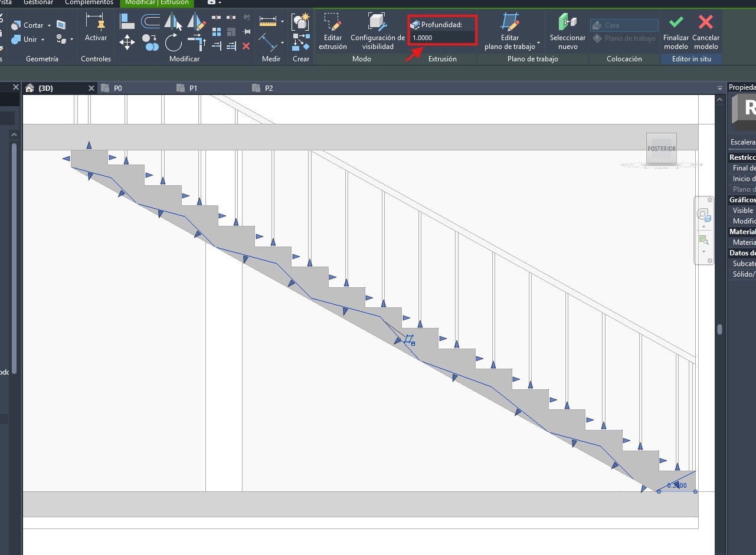Screen dimensions: 756x555
Task: Select the Align tool in Modificar panel
Action: [x=127, y=22]
